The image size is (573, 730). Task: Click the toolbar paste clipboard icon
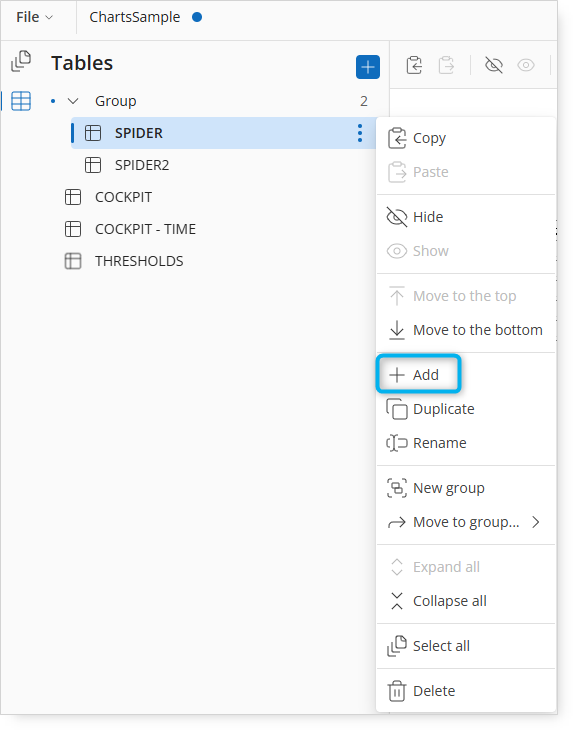pos(446,65)
